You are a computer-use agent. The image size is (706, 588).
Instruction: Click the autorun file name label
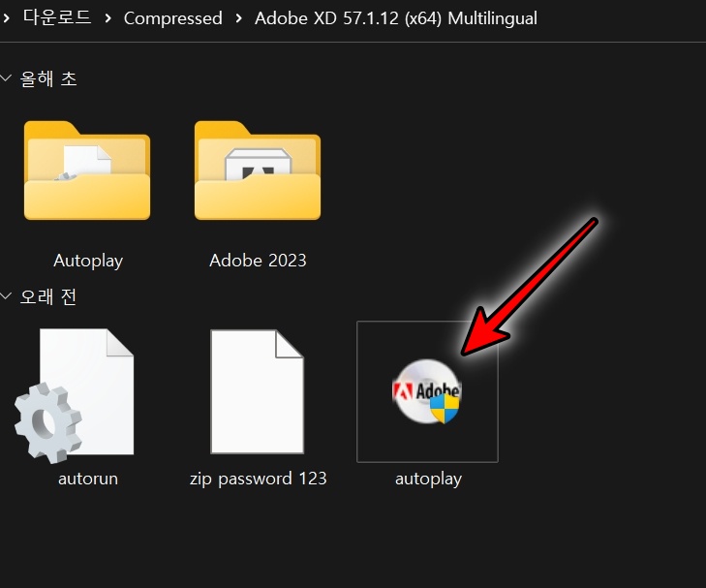point(88,479)
